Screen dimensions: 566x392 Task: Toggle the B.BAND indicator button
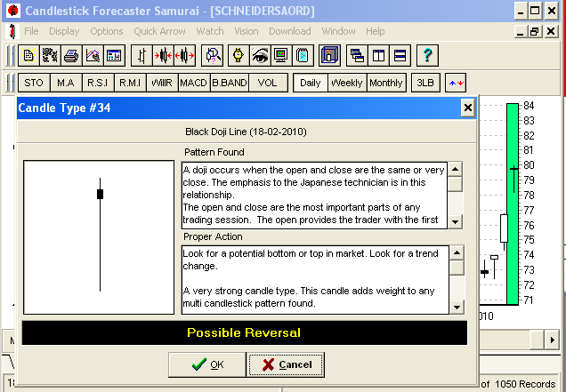pos(230,83)
